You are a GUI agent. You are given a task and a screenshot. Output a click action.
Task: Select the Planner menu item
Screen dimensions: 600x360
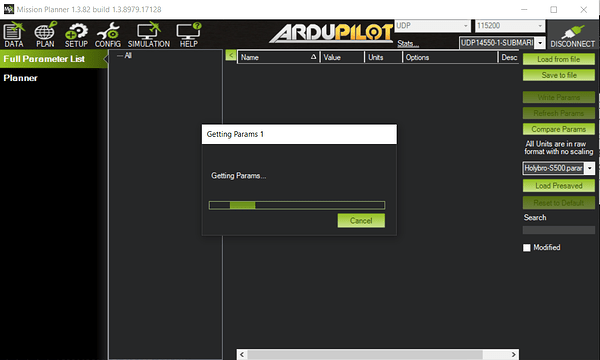21,78
